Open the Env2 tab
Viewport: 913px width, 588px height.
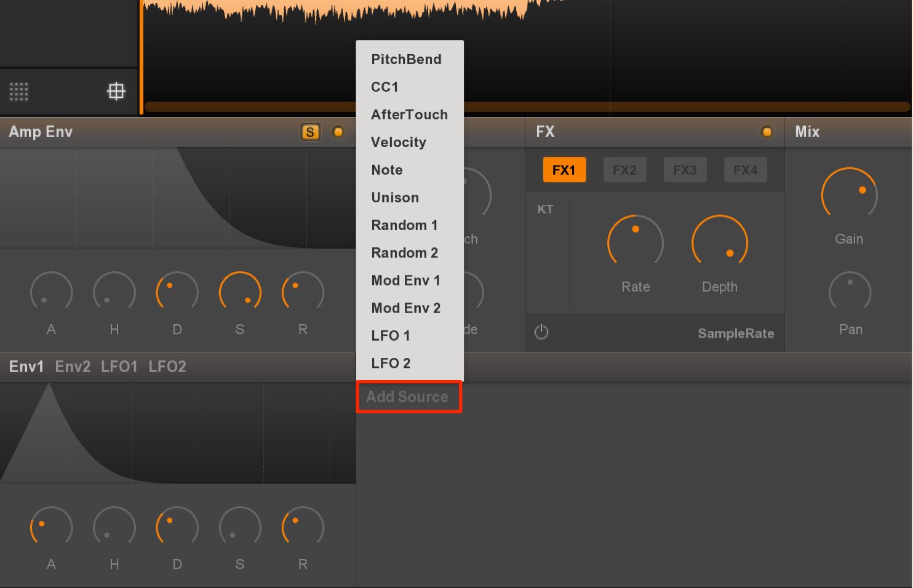(73, 367)
